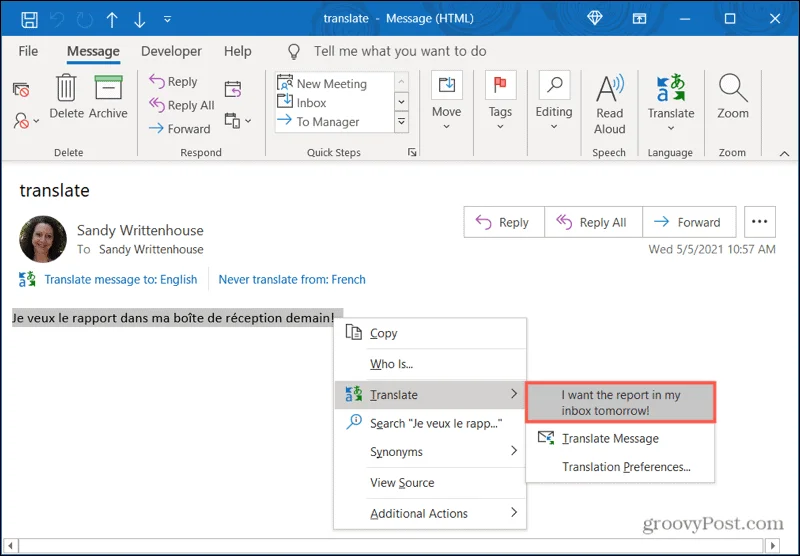Open the More actions ellipsis button
This screenshot has height=556, width=800.
[x=760, y=222]
